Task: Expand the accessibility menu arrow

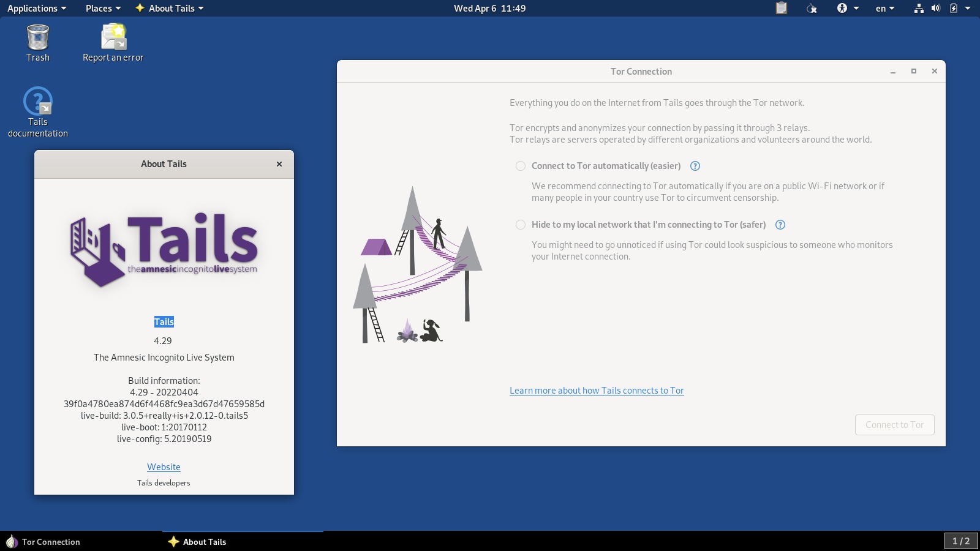Action: [x=856, y=8]
